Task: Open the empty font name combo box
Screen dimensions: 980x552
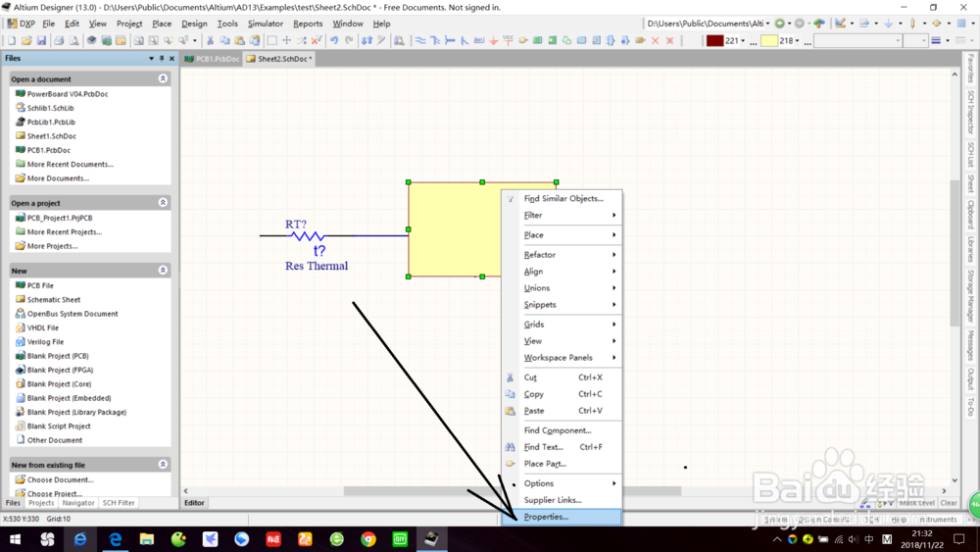Action: coord(857,40)
